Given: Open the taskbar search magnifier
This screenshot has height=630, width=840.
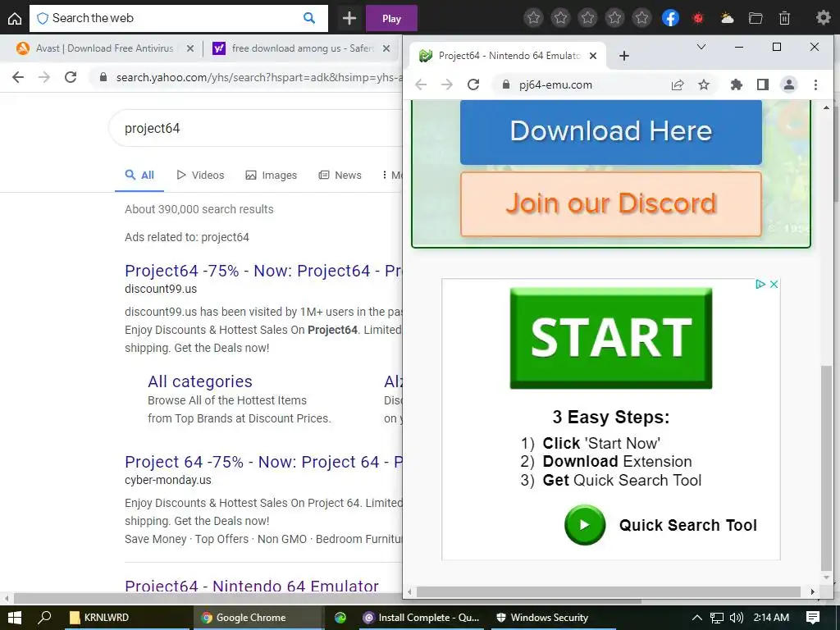Looking at the screenshot, I should coord(44,618).
